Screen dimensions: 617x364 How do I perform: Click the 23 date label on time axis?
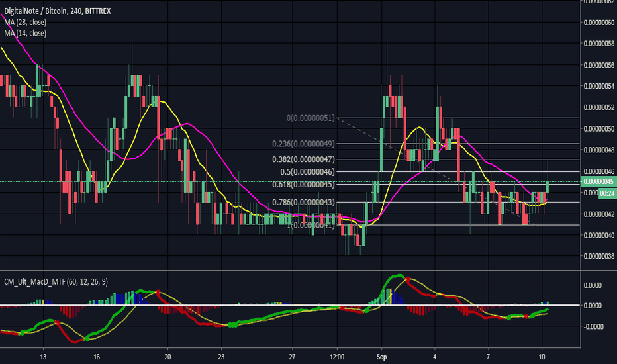(x=221, y=357)
